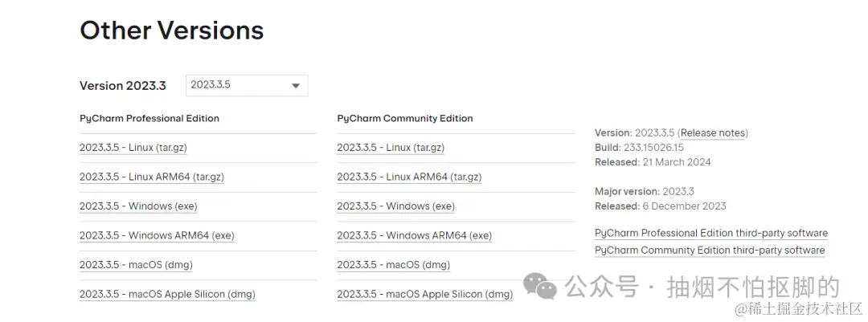Download Professional Edition Linux ARM64 (tar.gz)
The width and height of the screenshot is (868, 322).
point(152,177)
